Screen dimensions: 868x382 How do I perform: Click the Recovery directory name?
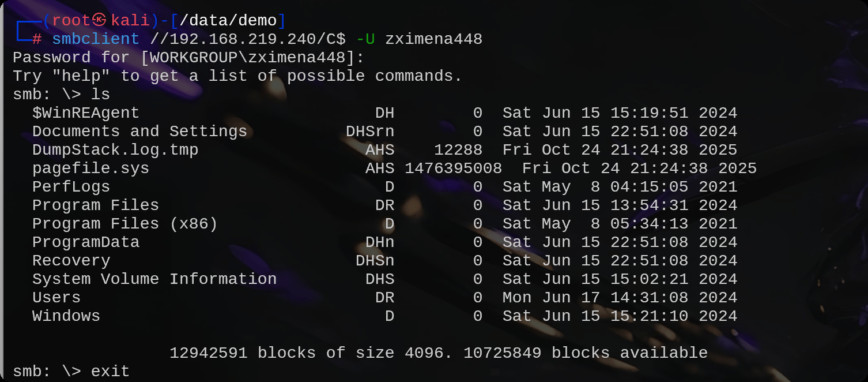(71, 261)
